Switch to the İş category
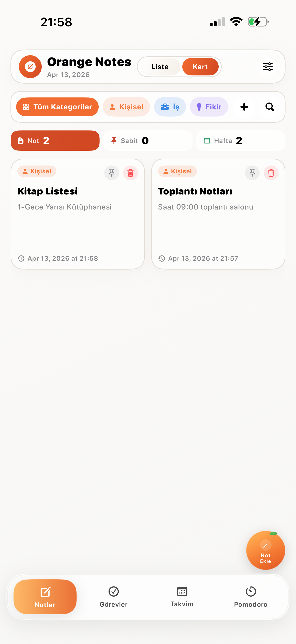The width and height of the screenshot is (296, 644). pos(170,107)
